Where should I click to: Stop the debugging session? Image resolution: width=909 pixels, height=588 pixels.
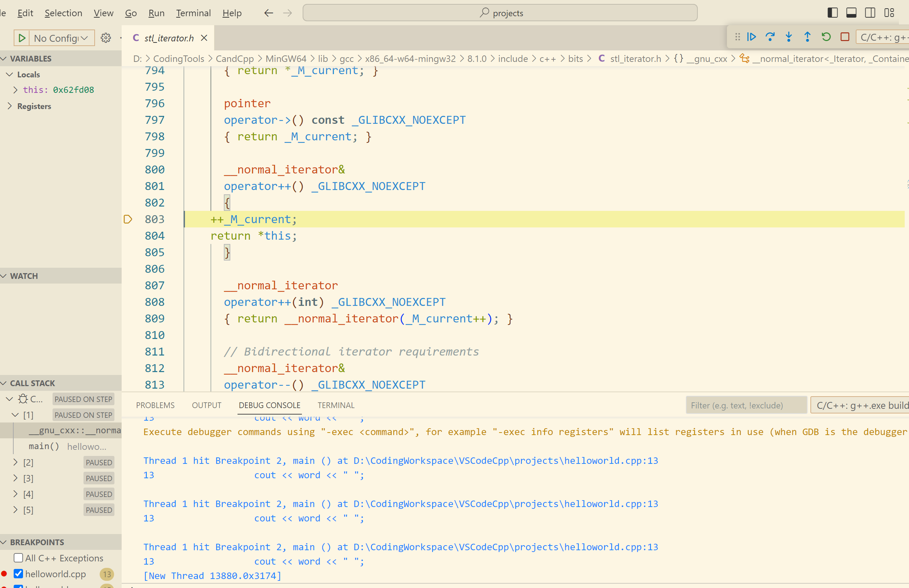pyautogui.click(x=845, y=37)
